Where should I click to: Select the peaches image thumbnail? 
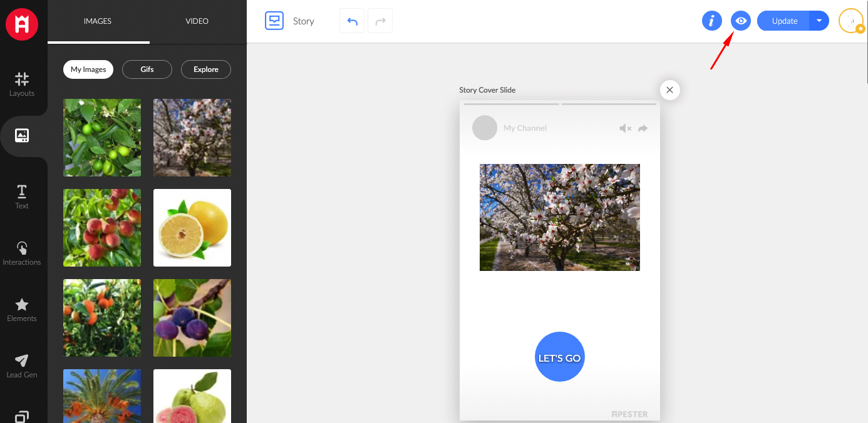click(102, 228)
